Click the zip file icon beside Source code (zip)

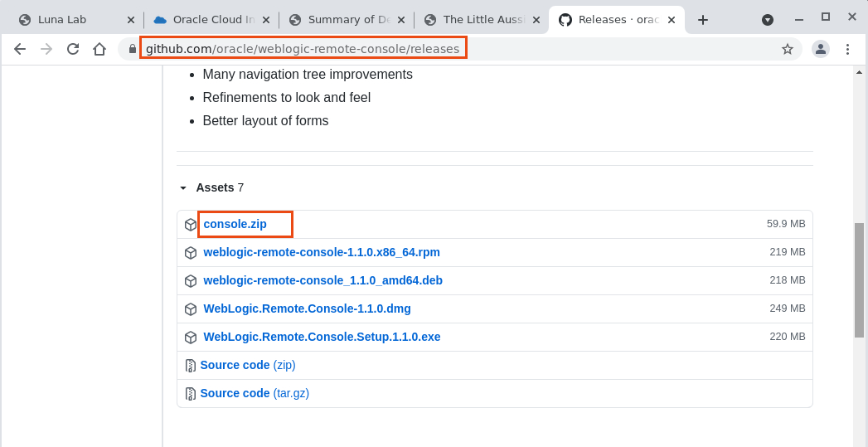191,366
